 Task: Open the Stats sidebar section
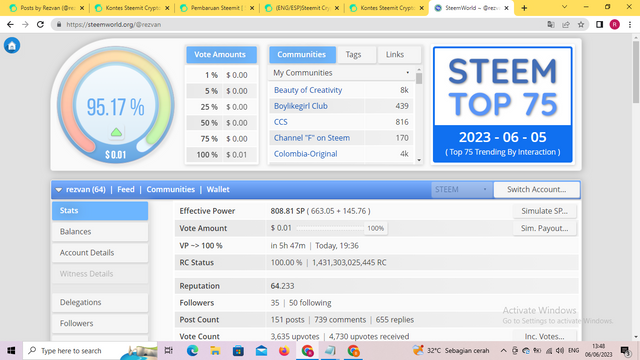100,211
